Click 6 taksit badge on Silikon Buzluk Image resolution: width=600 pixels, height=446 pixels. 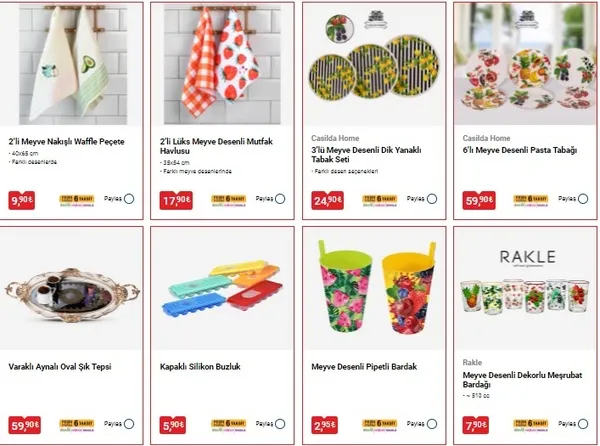(228, 425)
